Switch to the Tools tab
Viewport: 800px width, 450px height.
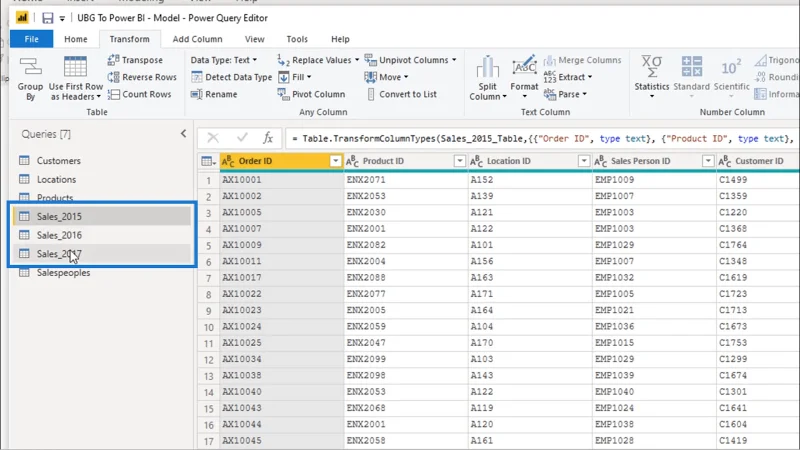(297, 39)
